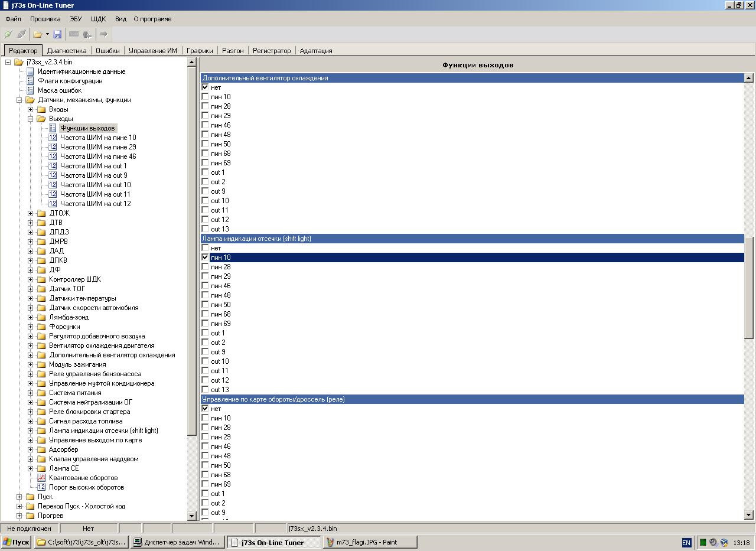This screenshot has width=756, height=551.
Task: Expand the Прогрев folder node
Action: 19,516
